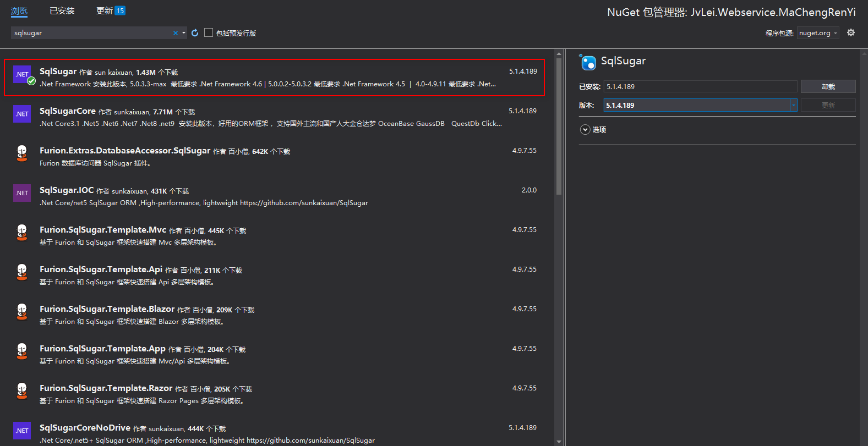Select Furion.Extras.DatabaseAccessor.SqlSugar package title
This screenshot has width=868, height=446.
point(125,151)
